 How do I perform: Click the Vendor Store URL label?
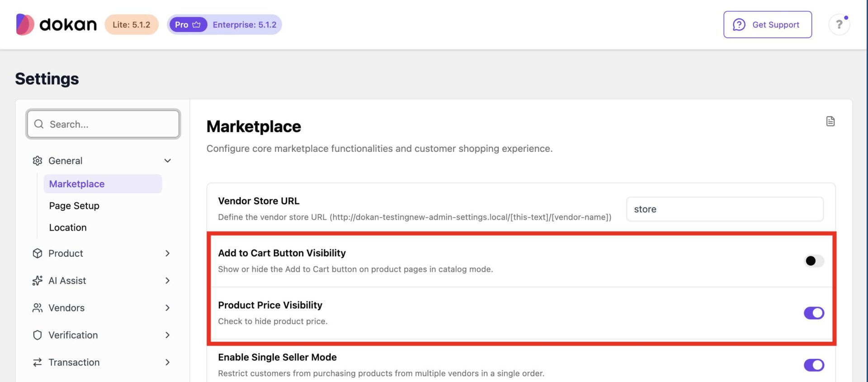coord(259,201)
